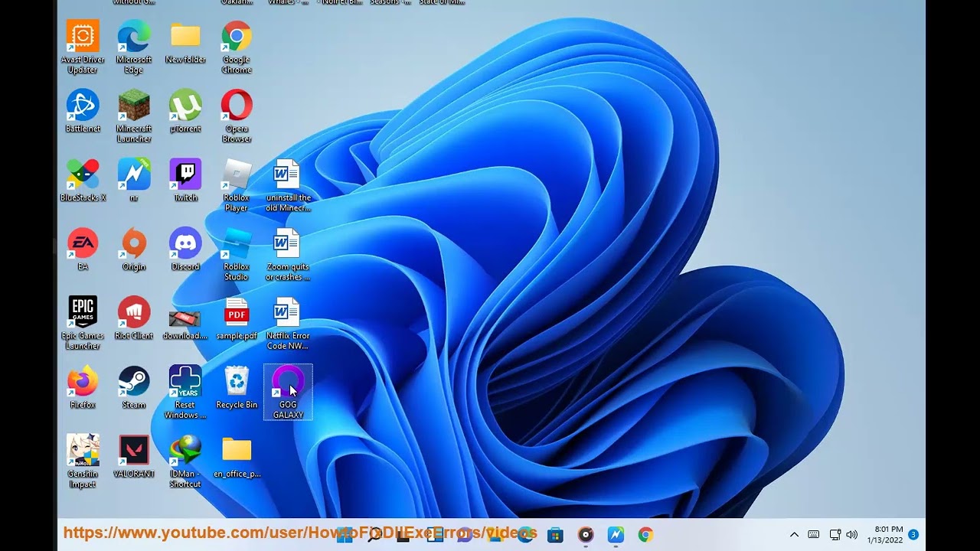The image size is (980, 551).
Task: Select the "download..." file on the desktop
Action: [185, 323]
